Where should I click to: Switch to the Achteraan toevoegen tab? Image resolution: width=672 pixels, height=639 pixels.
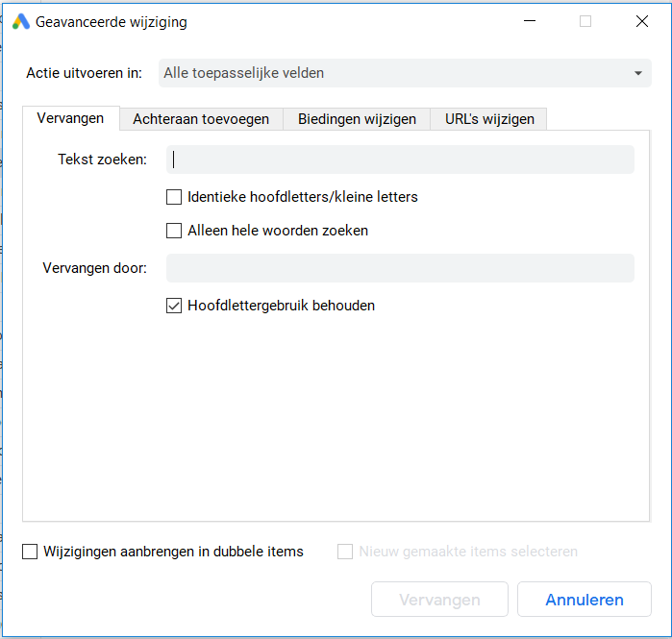click(201, 119)
